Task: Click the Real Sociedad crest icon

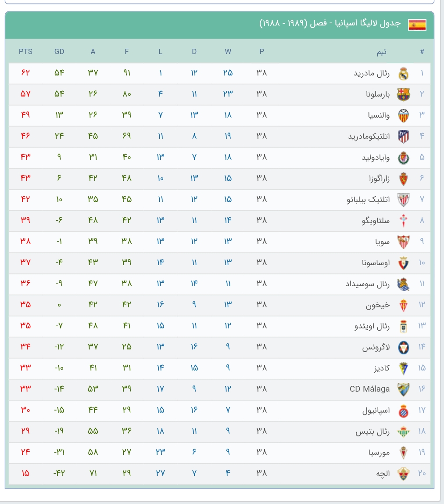Action: [x=403, y=284]
